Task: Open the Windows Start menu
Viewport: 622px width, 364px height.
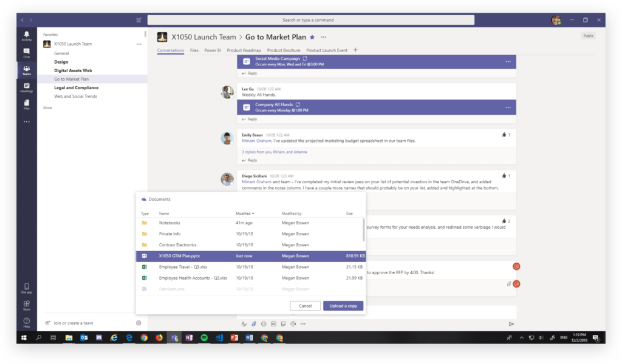Action: [24, 338]
